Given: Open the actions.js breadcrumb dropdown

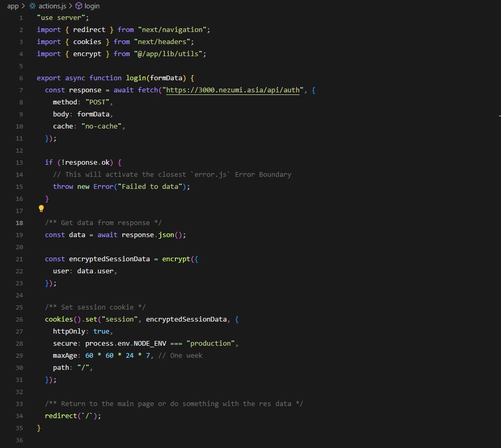Looking at the screenshot, I should (x=52, y=6).
